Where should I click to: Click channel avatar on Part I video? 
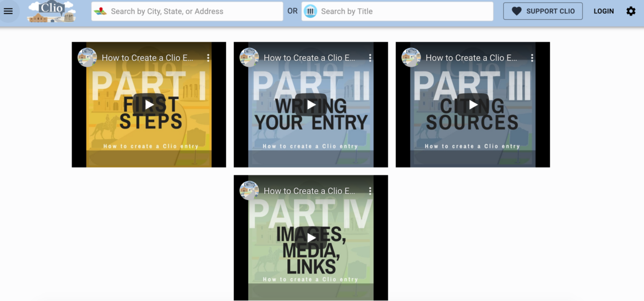pos(88,57)
